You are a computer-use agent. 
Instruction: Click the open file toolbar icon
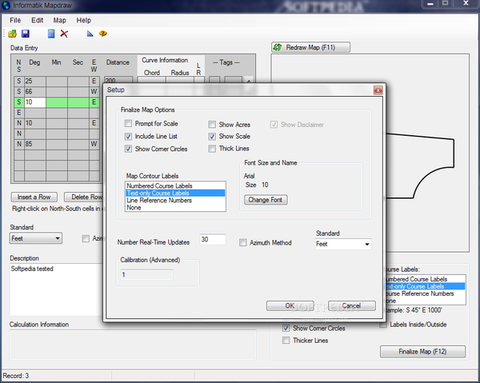[x=12, y=34]
